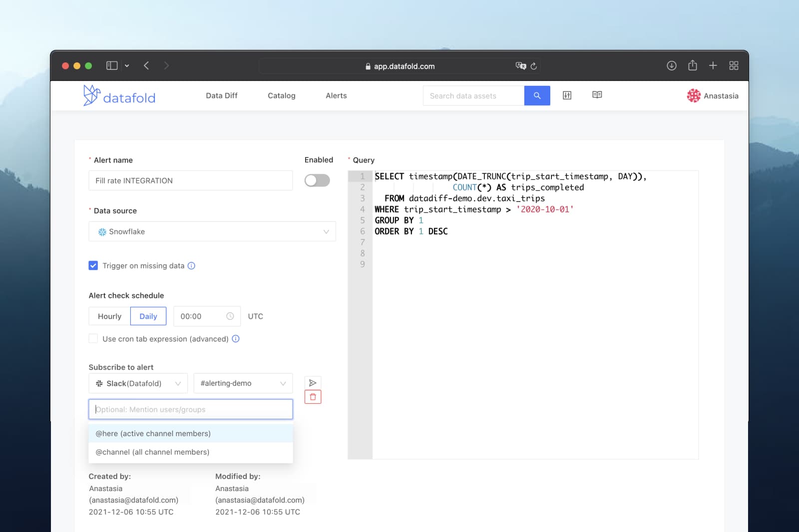Choose @here (active channel members) option
This screenshot has width=799, height=532.
[191, 433]
